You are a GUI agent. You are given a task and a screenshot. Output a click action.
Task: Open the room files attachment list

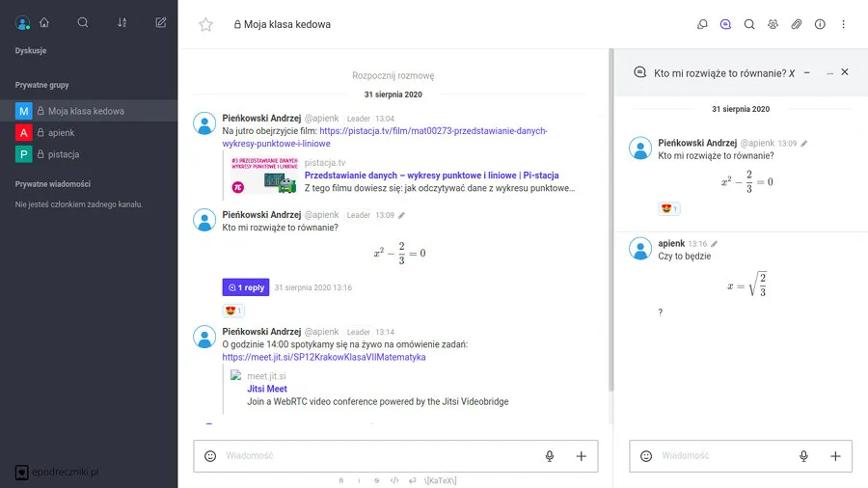point(797,25)
